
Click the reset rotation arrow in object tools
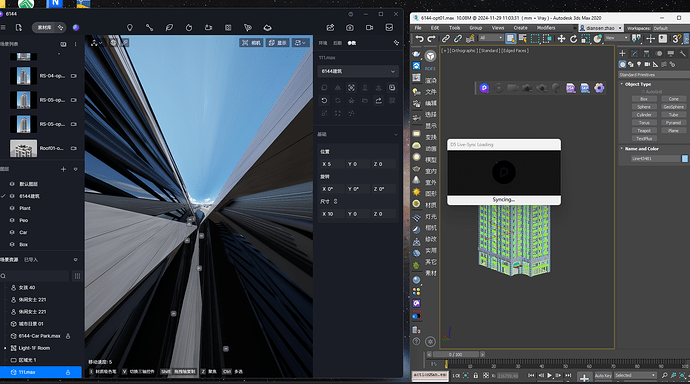tap(324, 100)
